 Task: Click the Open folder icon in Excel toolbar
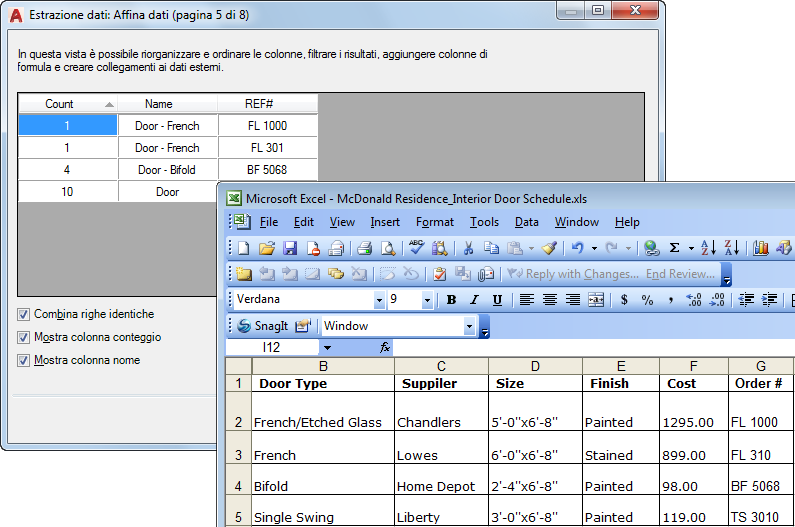(x=267, y=248)
